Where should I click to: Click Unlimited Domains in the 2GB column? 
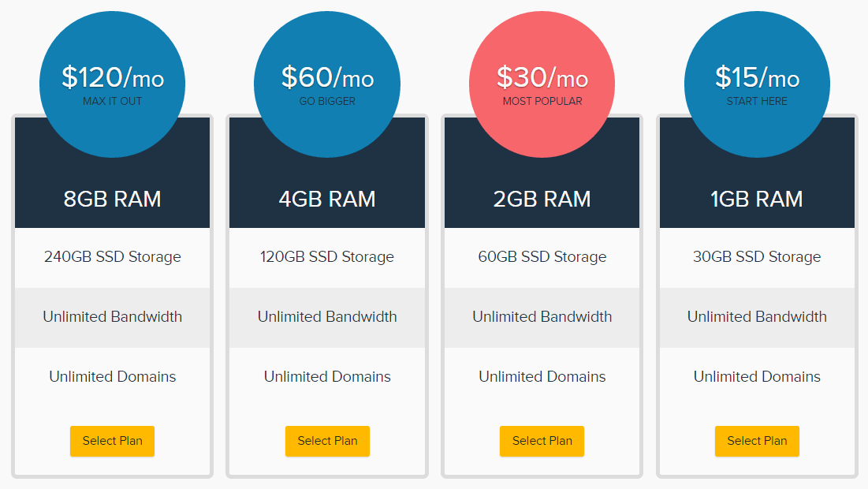[x=542, y=377]
